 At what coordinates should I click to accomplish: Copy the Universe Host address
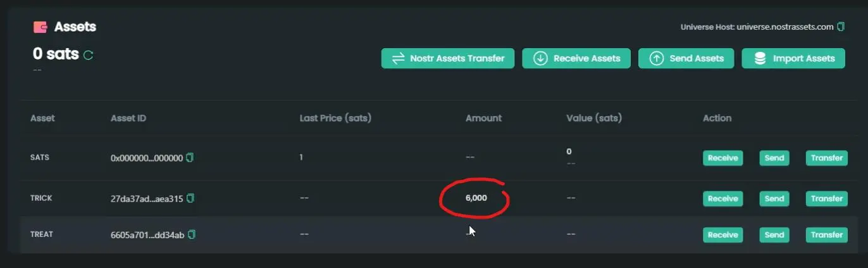pyautogui.click(x=841, y=27)
